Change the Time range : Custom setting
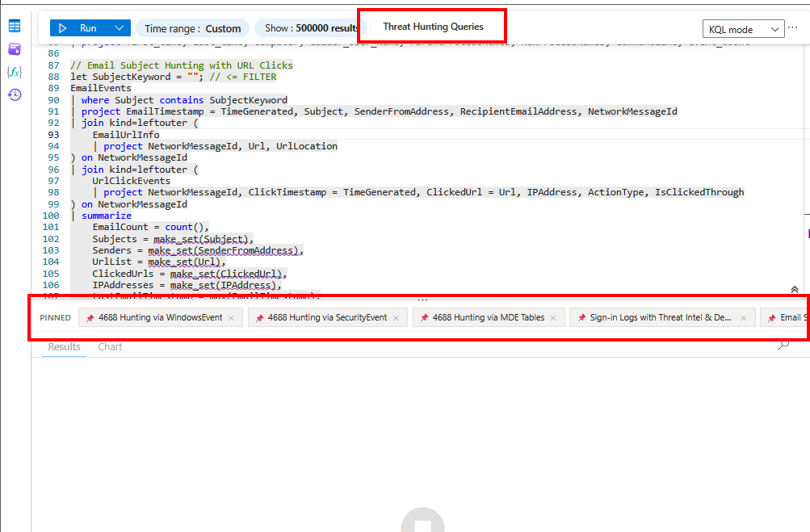The height and width of the screenshot is (532, 810). [193, 28]
